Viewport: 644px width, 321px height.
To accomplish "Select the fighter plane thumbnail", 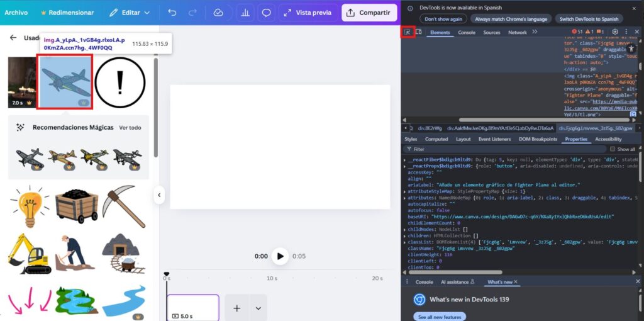I will point(65,82).
